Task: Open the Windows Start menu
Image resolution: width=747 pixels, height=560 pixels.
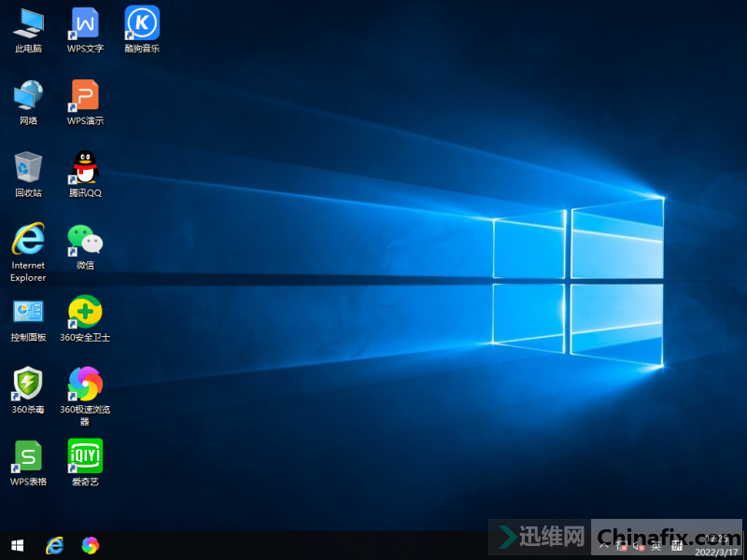Action: pos(17,546)
